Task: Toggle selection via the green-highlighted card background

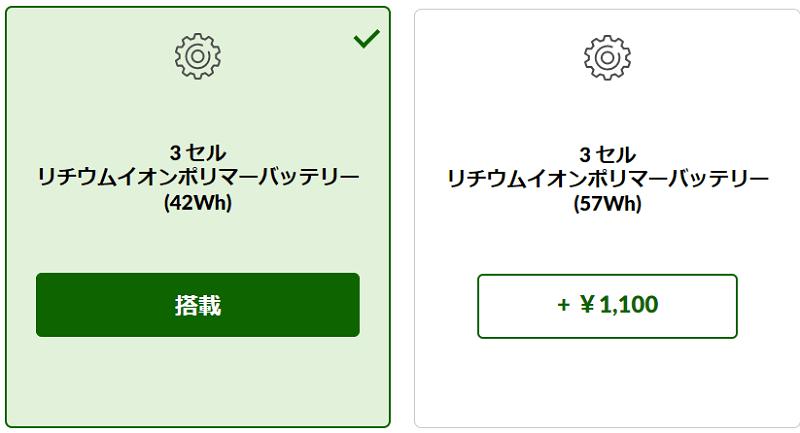Action: (198, 112)
